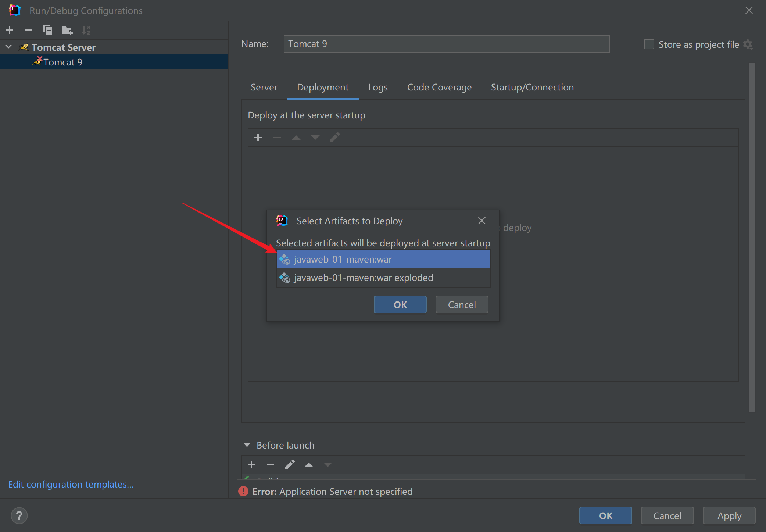Copy the selected configuration
The image size is (766, 532).
point(48,30)
